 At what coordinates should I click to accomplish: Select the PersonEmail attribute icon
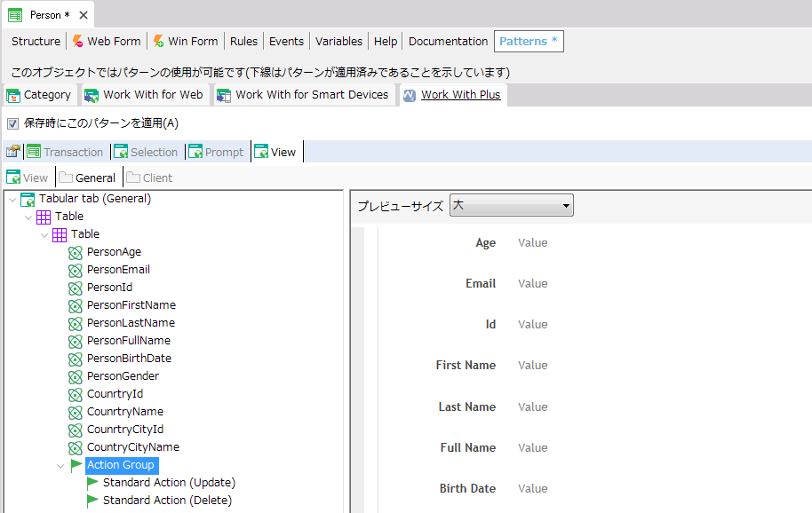[x=74, y=269]
